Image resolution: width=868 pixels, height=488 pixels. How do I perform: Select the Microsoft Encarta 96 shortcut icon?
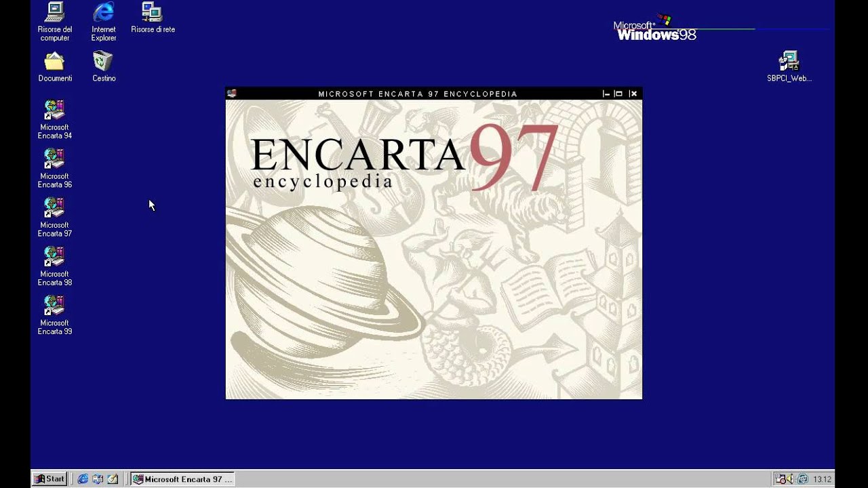coord(54,168)
